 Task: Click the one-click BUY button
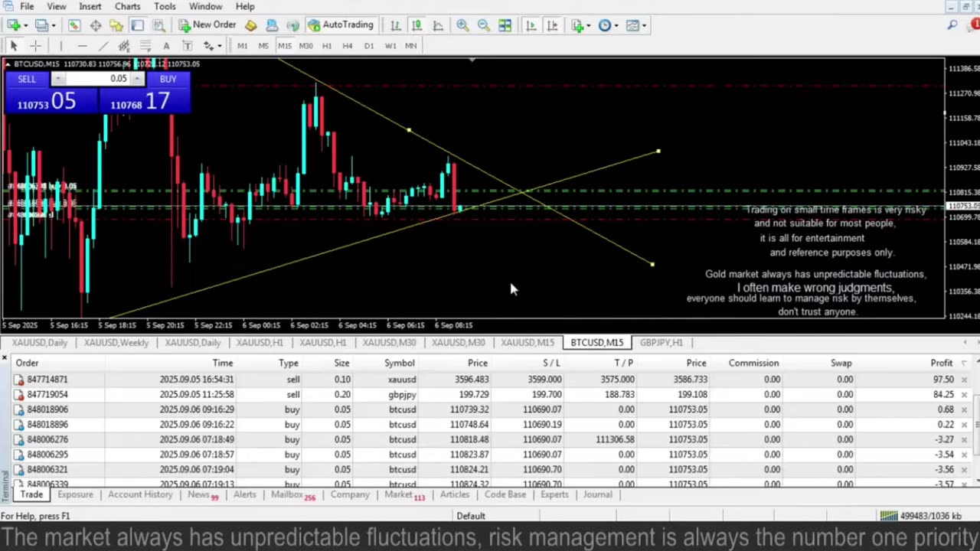(x=168, y=79)
